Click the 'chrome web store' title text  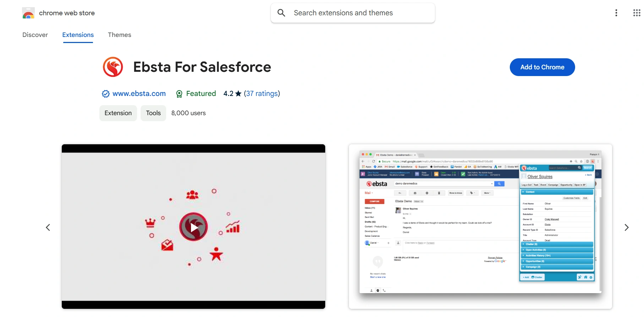(x=67, y=13)
